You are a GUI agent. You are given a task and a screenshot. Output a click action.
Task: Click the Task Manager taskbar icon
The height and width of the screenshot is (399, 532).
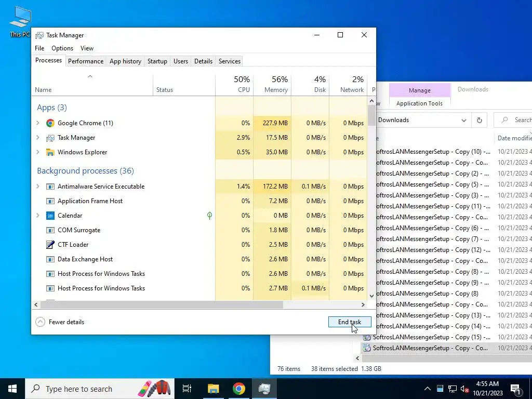point(264,389)
